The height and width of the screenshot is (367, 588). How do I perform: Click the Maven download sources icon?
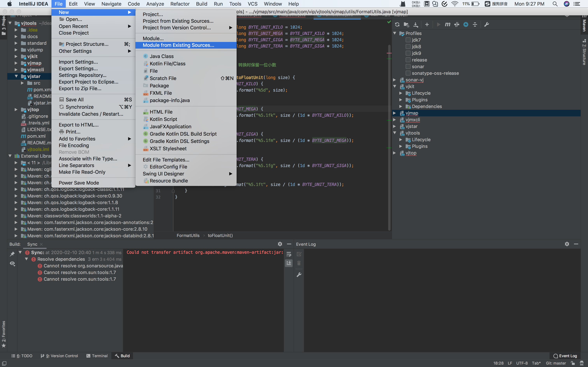[416, 24]
